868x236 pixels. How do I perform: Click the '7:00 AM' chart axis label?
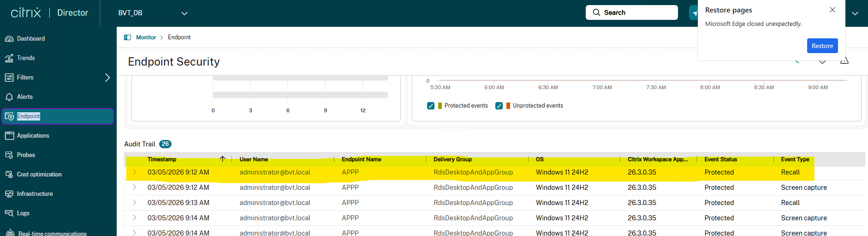point(602,87)
